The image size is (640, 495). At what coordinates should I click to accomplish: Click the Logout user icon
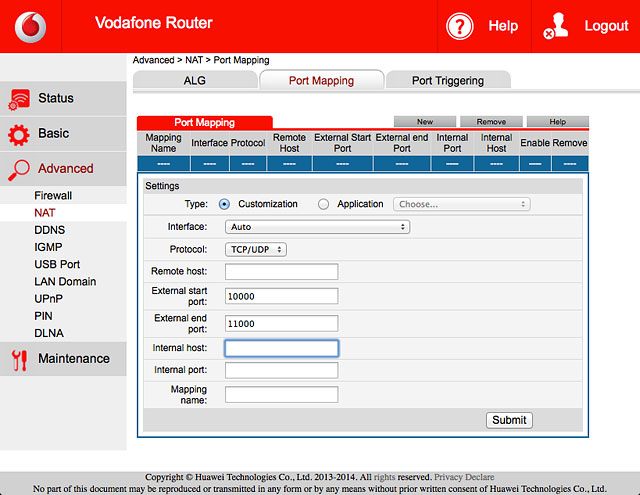[x=556, y=26]
